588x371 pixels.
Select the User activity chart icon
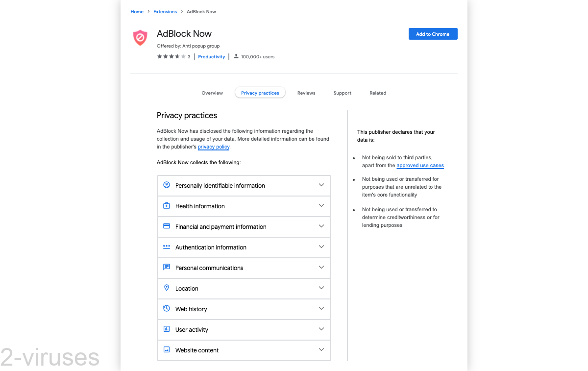click(167, 329)
